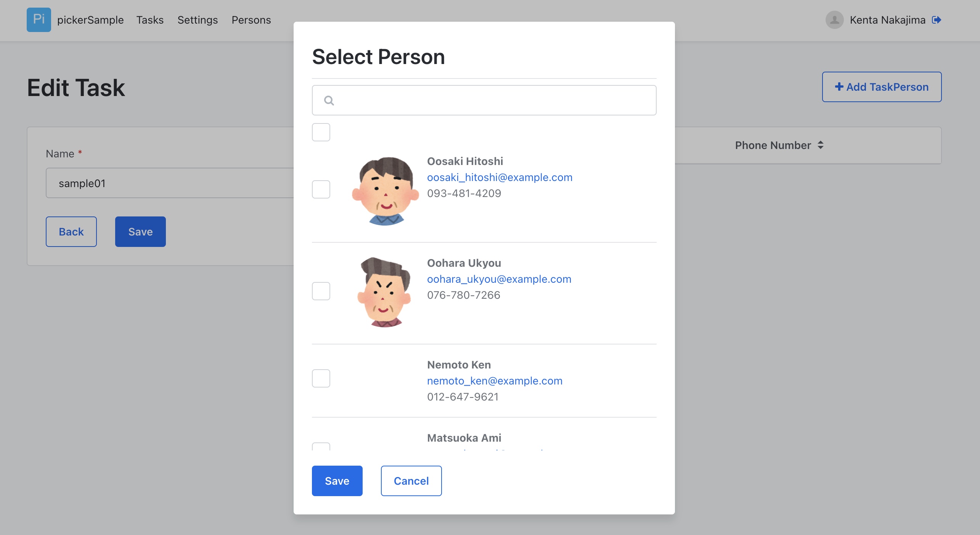Click Save in the Select Person dialog

click(x=337, y=481)
